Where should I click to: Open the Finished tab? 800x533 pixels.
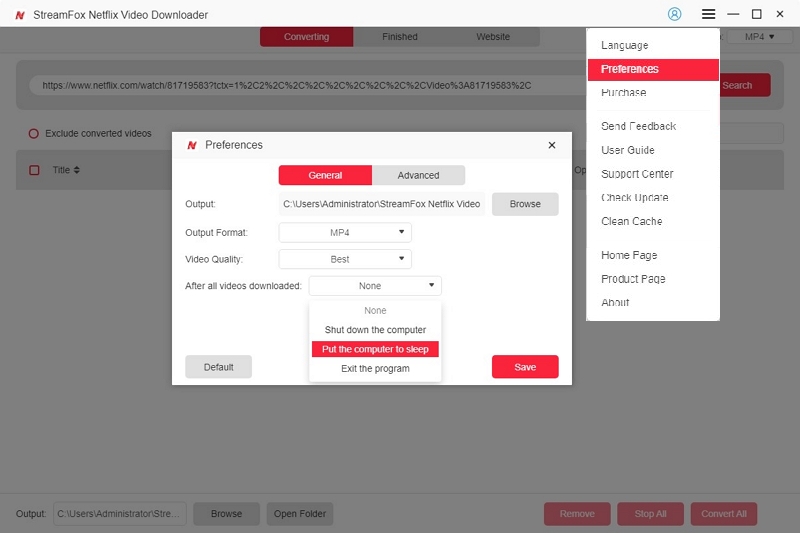tap(399, 37)
